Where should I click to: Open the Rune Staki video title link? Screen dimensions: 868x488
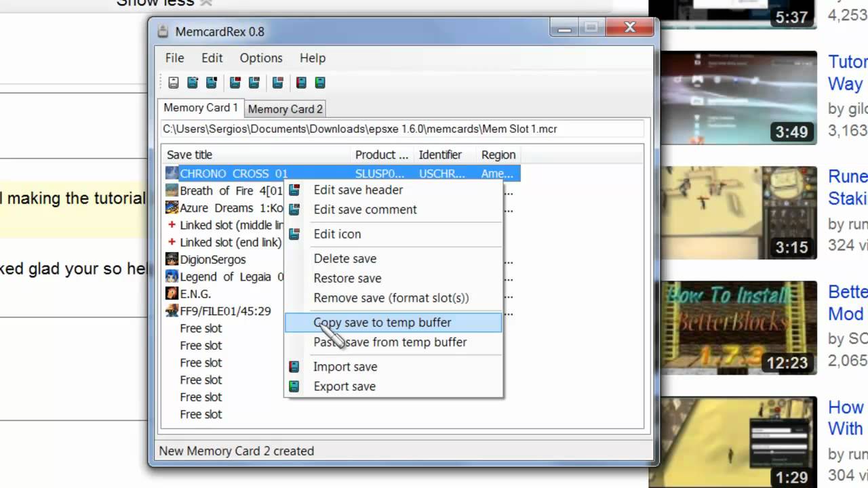pos(848,188)
